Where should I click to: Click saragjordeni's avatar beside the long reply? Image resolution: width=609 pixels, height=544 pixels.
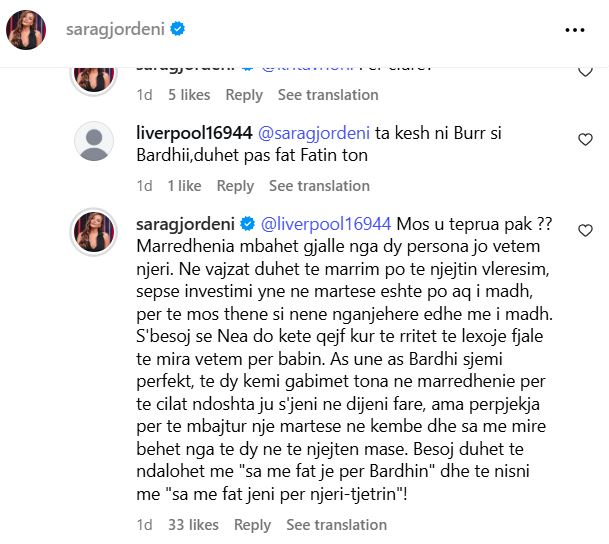point(95,232)
